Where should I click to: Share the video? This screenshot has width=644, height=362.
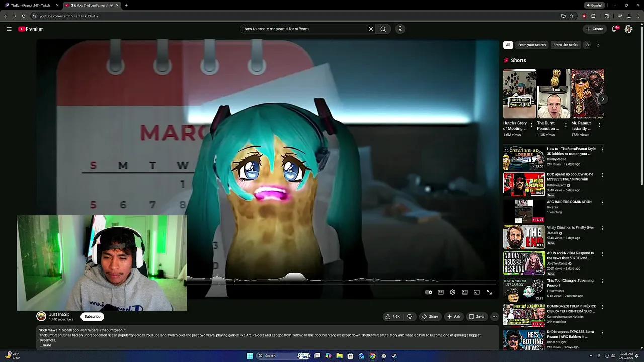430,317
